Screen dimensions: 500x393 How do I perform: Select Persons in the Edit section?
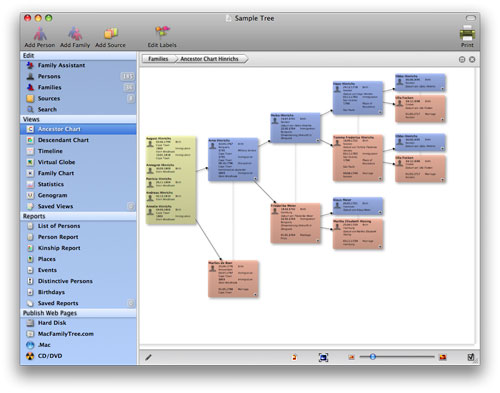[x=78, y=76]
